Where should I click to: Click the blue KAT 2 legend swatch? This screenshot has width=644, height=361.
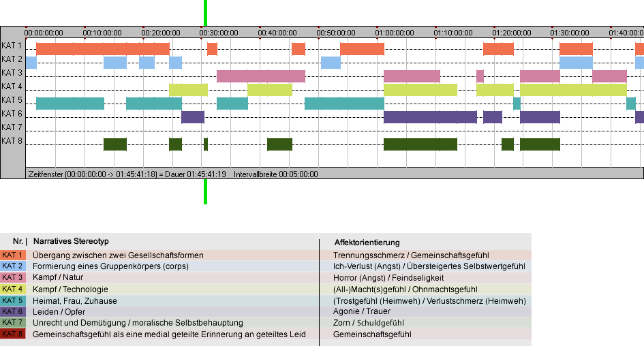click(x=13, y=266)
